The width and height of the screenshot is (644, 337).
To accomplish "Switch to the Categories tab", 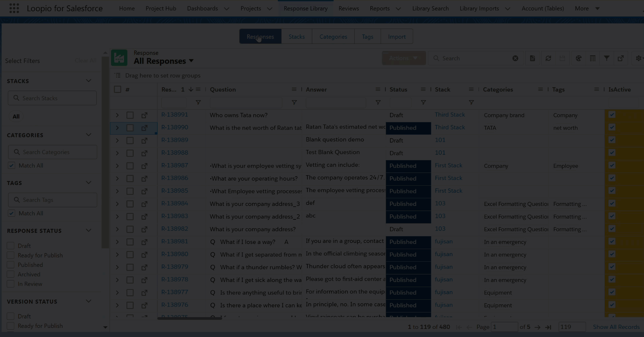I will [333, 36].
